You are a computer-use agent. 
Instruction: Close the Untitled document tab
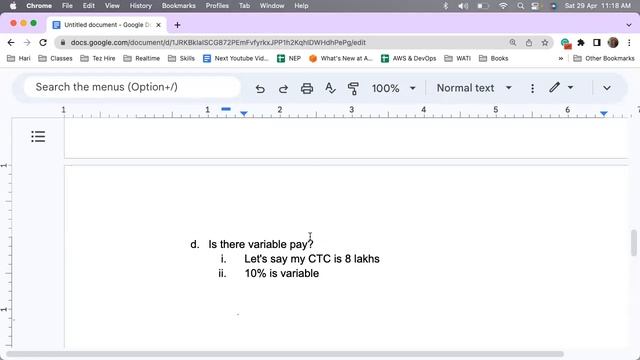click(x=158, y=25)
